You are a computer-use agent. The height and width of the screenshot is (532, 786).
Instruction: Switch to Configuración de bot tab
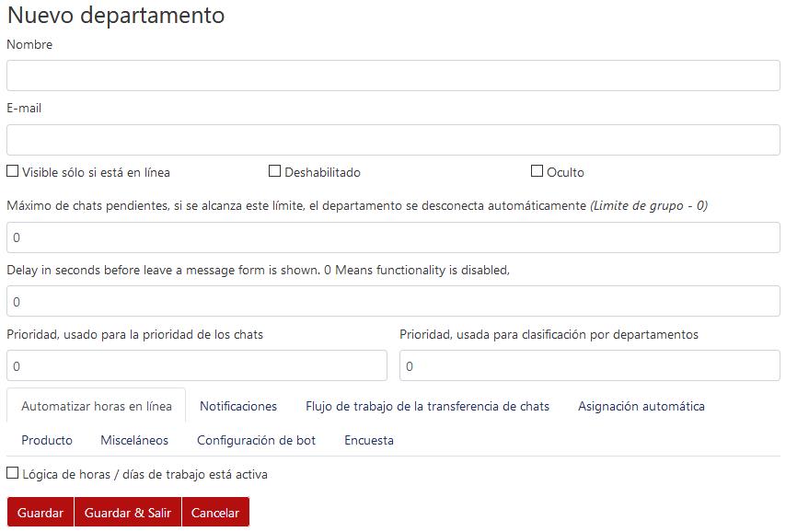(256, 440)
